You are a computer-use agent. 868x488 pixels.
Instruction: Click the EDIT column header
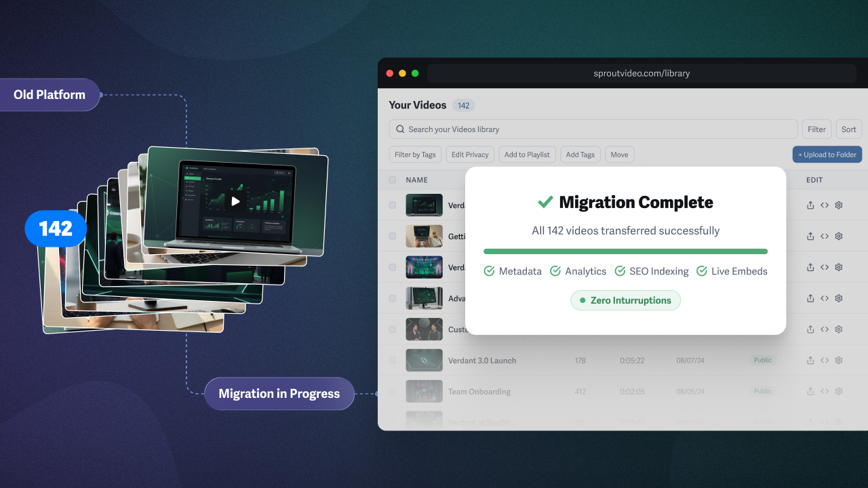pos(814,180)
